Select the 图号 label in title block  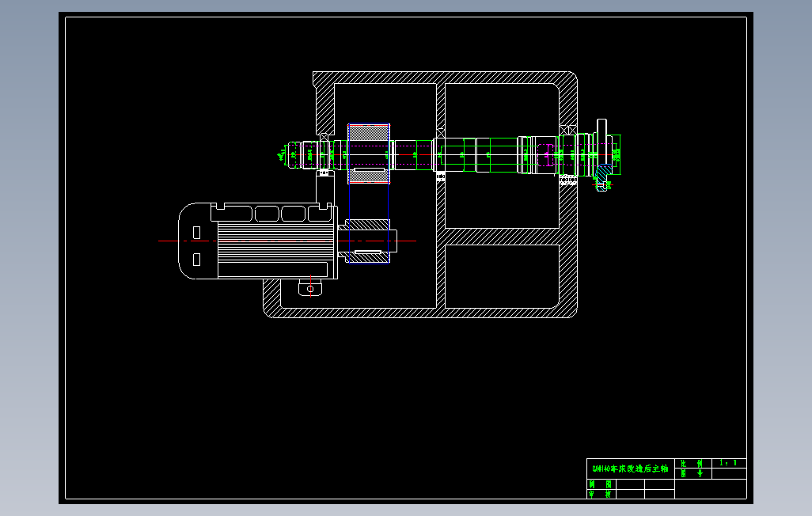(692, 473)
